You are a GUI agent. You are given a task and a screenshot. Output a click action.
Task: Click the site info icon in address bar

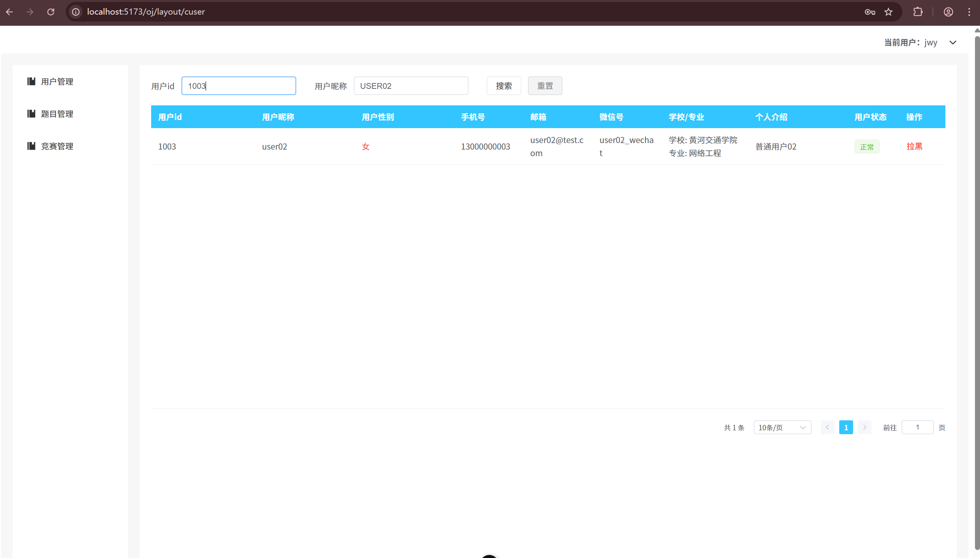76,12
